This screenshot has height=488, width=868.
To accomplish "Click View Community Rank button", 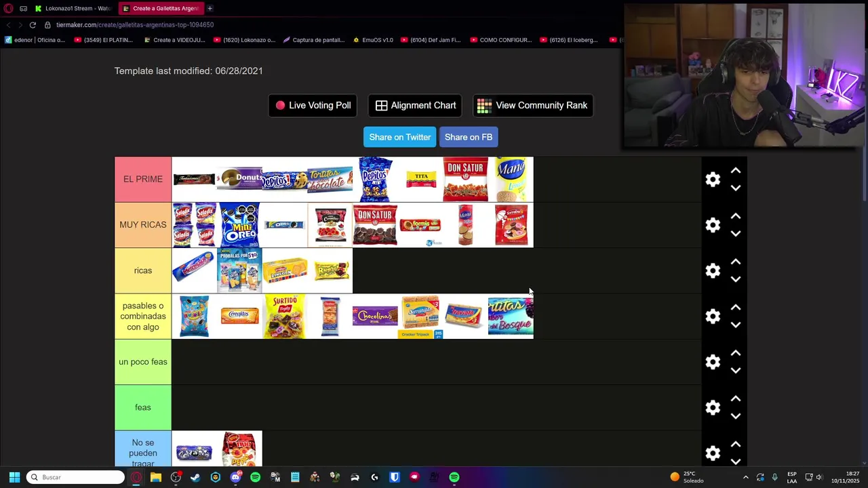I will (533, 105).
